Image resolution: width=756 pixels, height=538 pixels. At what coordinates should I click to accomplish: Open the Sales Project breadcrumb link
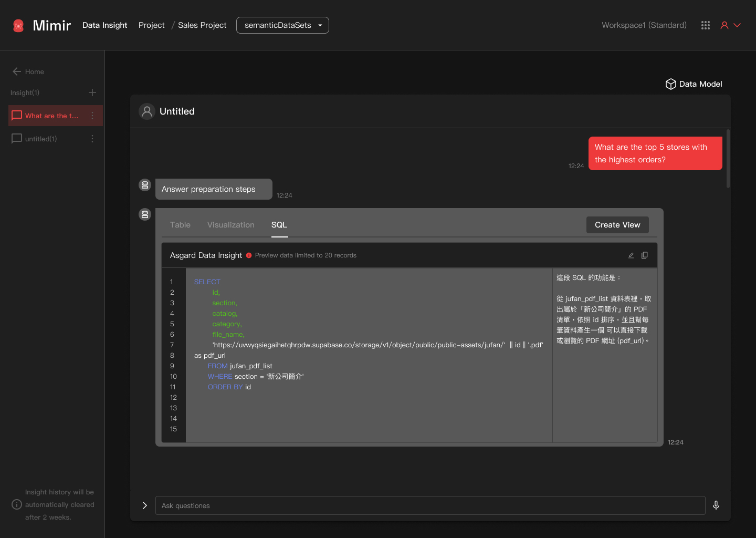point(202,25)
